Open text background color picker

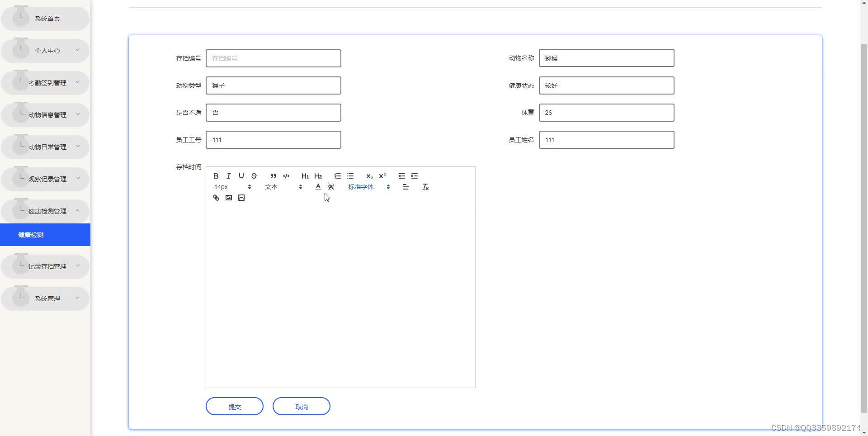pos(331,187)
